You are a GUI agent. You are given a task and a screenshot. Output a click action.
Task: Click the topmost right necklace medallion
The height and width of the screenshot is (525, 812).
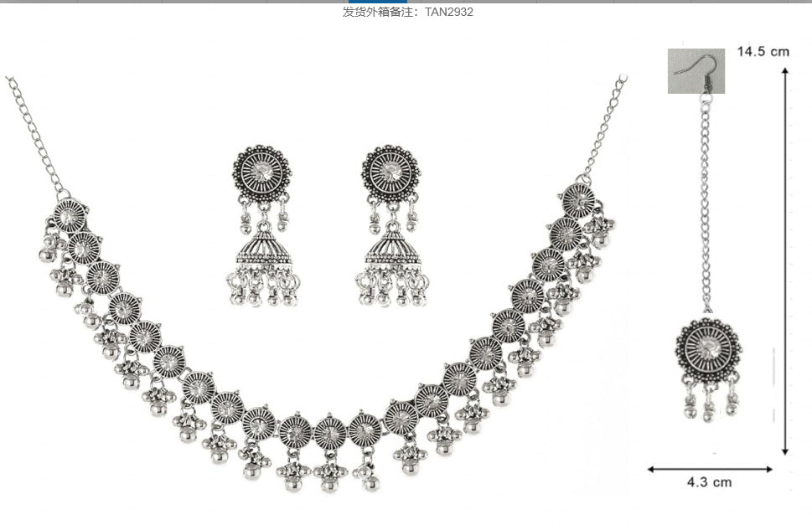578,201
